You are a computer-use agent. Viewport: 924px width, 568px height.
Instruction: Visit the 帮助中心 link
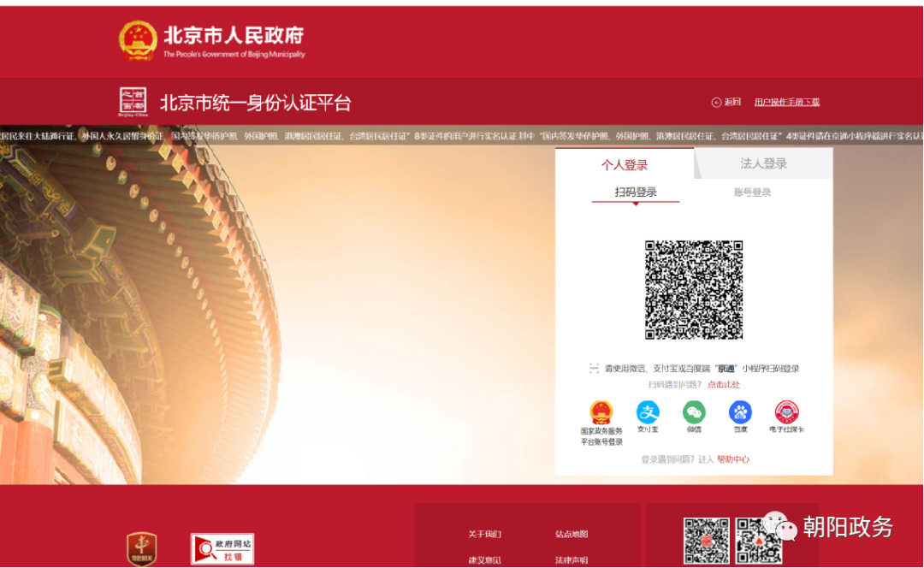coord(733,459)
